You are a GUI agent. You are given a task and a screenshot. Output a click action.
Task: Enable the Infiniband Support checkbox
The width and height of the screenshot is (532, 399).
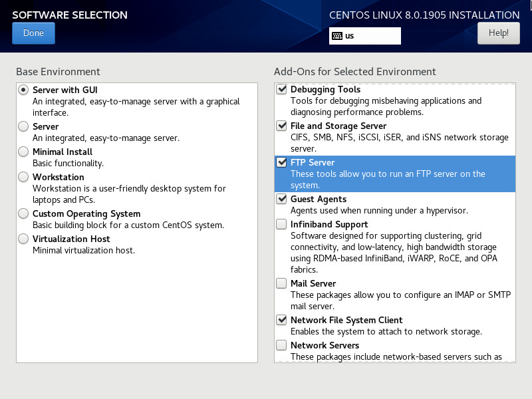pyautogui.click(x=281, y=224)
